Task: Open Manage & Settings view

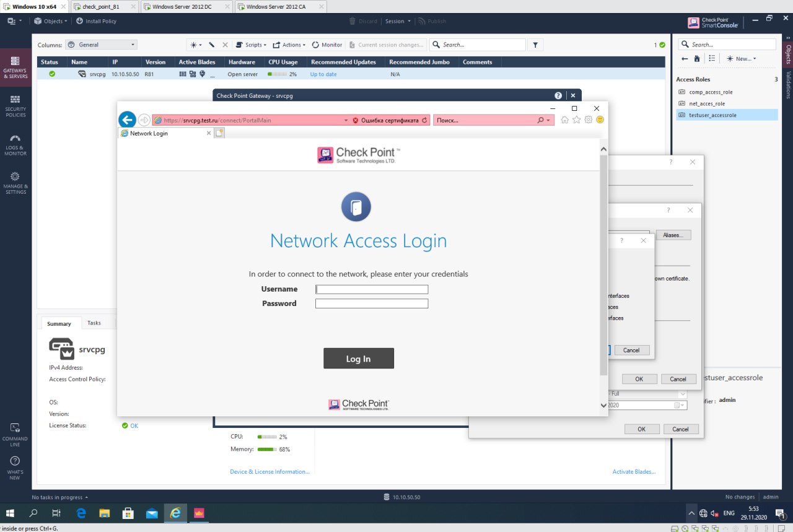Action: coord(15,183)
